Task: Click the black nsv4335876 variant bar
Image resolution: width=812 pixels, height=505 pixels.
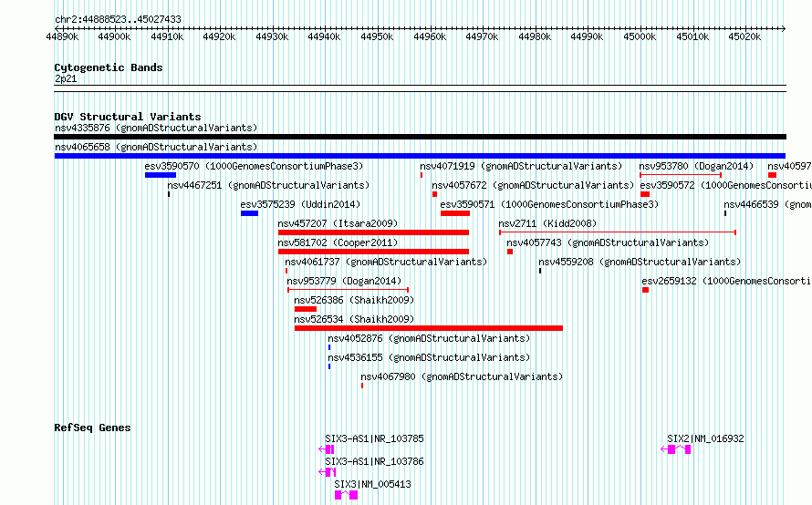Action: coord(420,137)
